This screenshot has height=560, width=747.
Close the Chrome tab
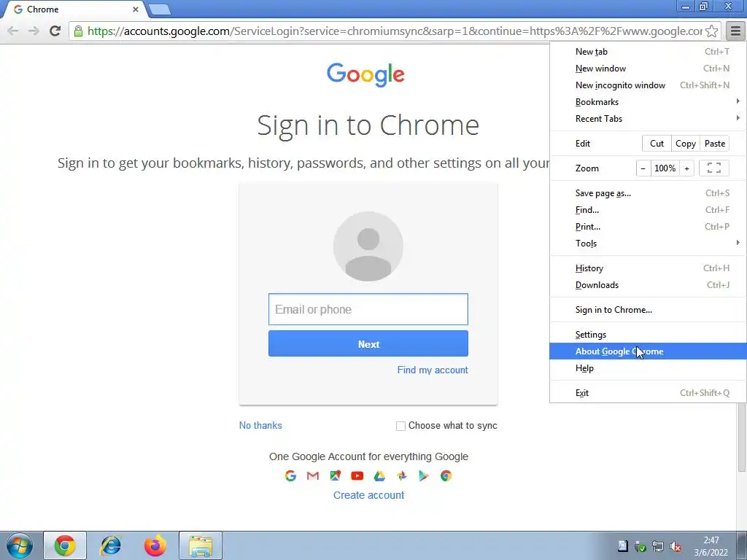136,9
